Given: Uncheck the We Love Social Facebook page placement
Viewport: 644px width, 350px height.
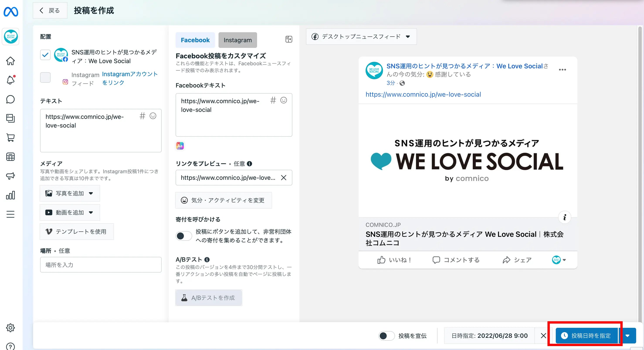Looking at the screenshot, I should click(45, 55).
